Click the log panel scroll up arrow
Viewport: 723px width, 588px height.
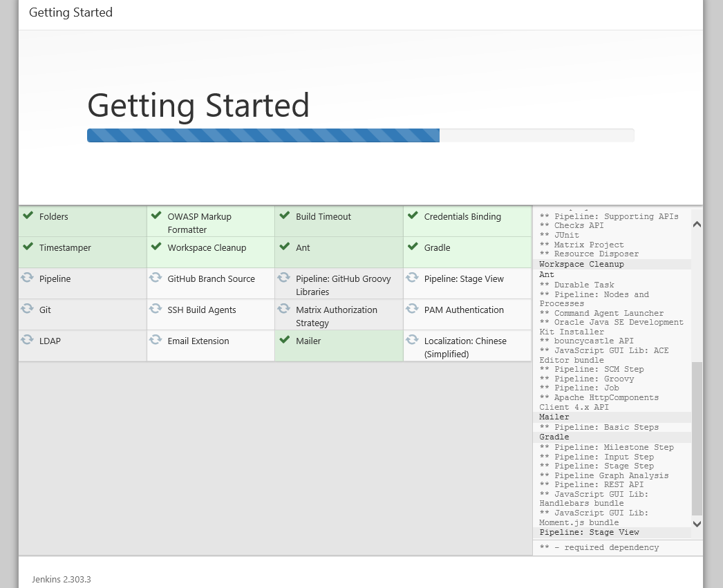tap(697, 225)
